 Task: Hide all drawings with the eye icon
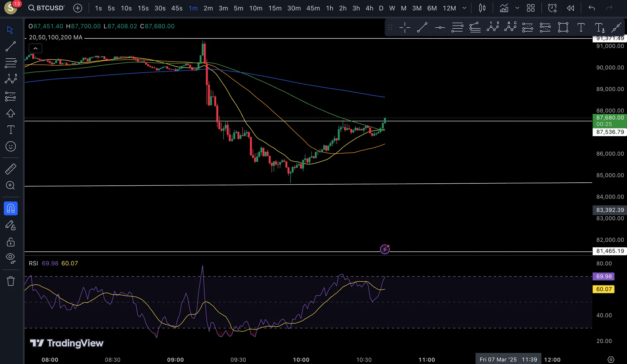[x=10, y=258]
